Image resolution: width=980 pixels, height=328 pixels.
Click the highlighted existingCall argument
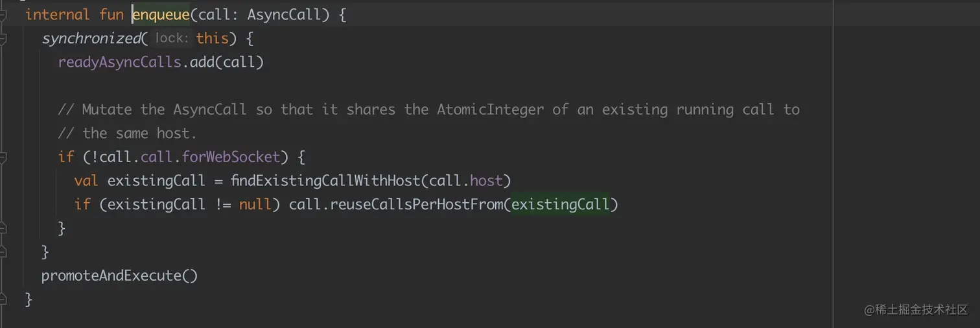tap(561, 204)
